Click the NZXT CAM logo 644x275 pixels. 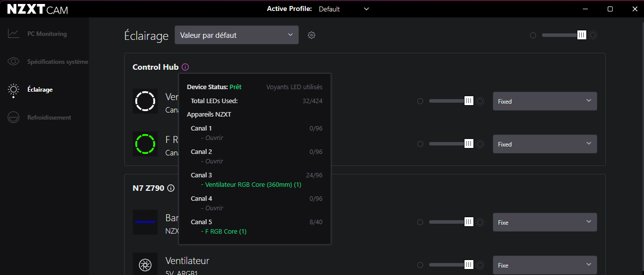(x=38, y=9)
